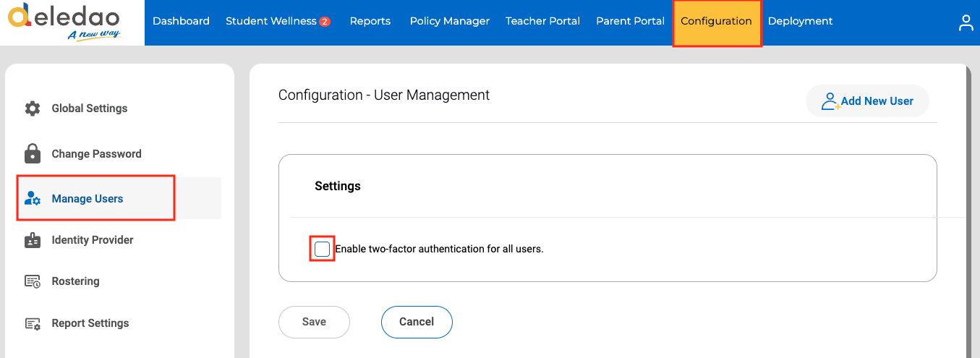
Task: Click the 'Enable two-factor authentication for all users.' label
Action: click(x=439, y=249)
